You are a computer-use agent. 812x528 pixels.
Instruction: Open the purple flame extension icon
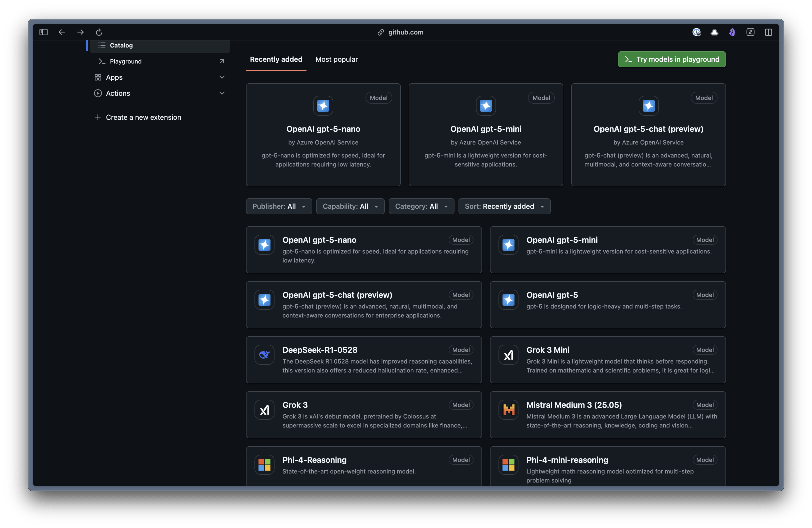click(x=732, y=32)
